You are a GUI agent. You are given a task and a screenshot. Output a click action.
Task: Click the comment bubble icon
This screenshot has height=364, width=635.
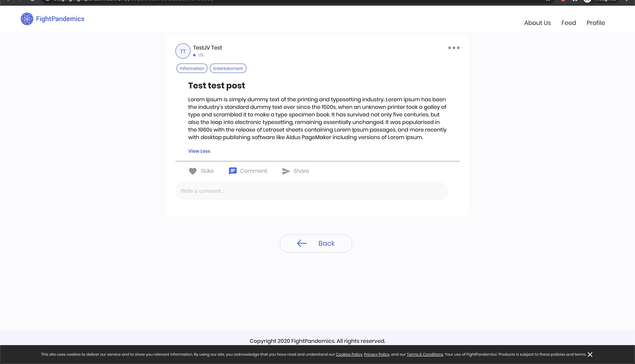(232, 171)
